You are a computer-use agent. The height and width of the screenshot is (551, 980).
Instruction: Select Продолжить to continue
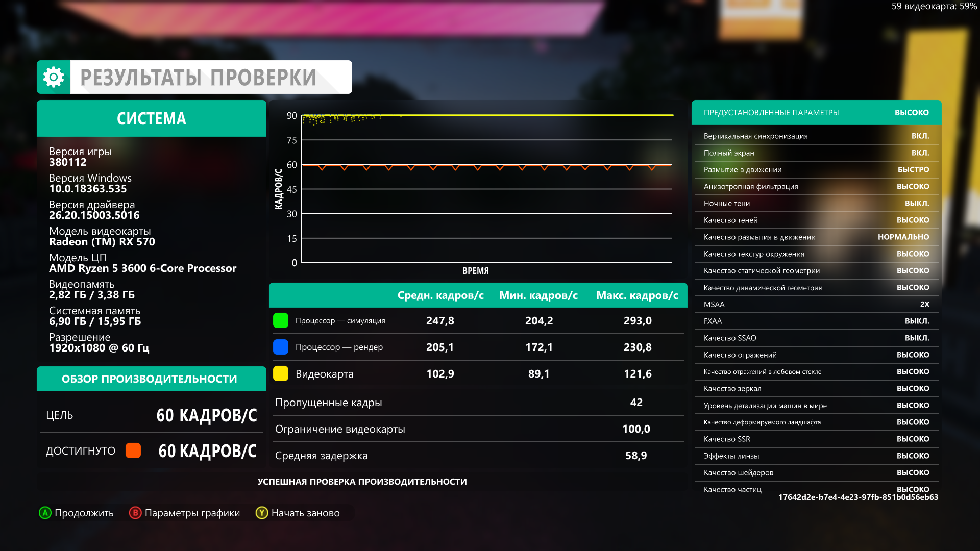click(x=77, y=513)
